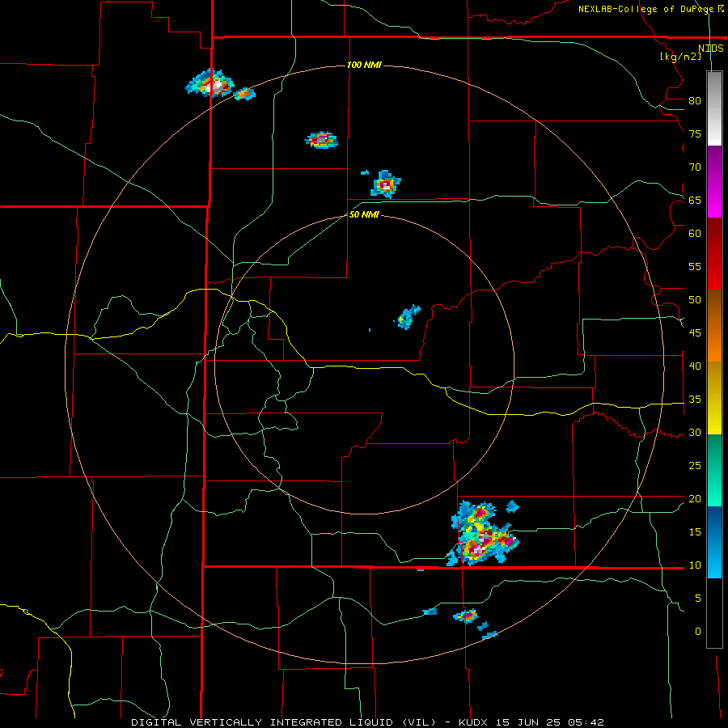Pick the black bottom segment of the color bar
Viewport: 728px width, 728px height.
(714, 612)
